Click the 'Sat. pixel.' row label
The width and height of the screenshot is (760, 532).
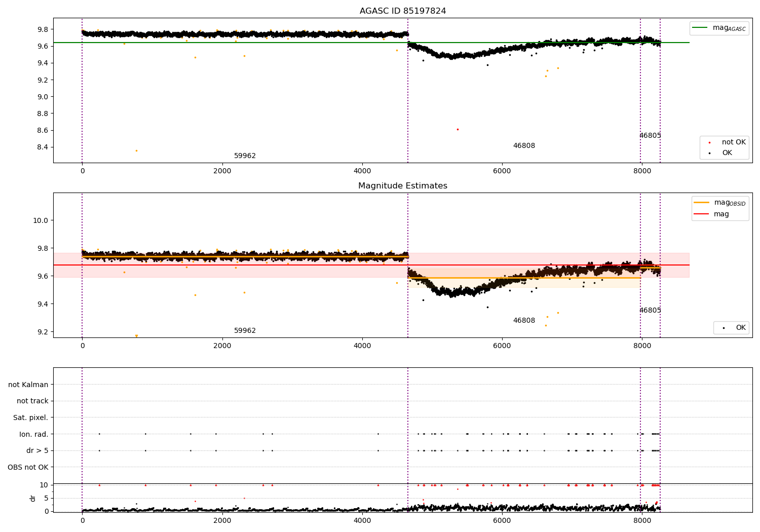coord(30,418)
